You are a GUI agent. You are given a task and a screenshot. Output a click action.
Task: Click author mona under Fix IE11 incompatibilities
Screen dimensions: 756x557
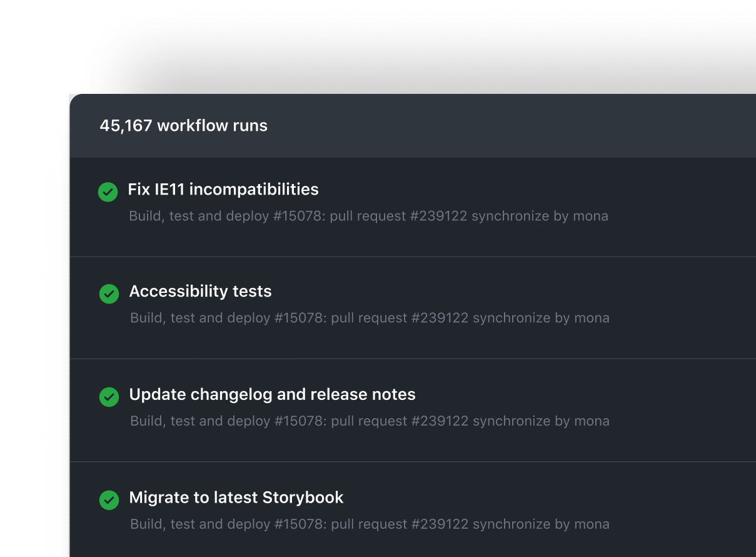pyautogui.click(x=590, y=217)
